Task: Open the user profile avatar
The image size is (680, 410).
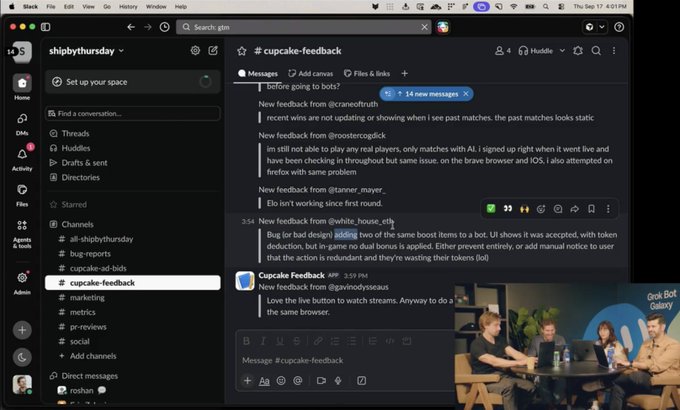Action: (x=22, y=384)
